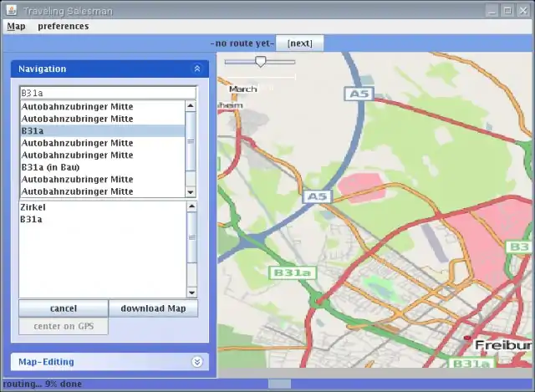This screenshot has width=535, height=392.
Task: Select the B31a (in Bau) search result
Action: pos(50,167)
